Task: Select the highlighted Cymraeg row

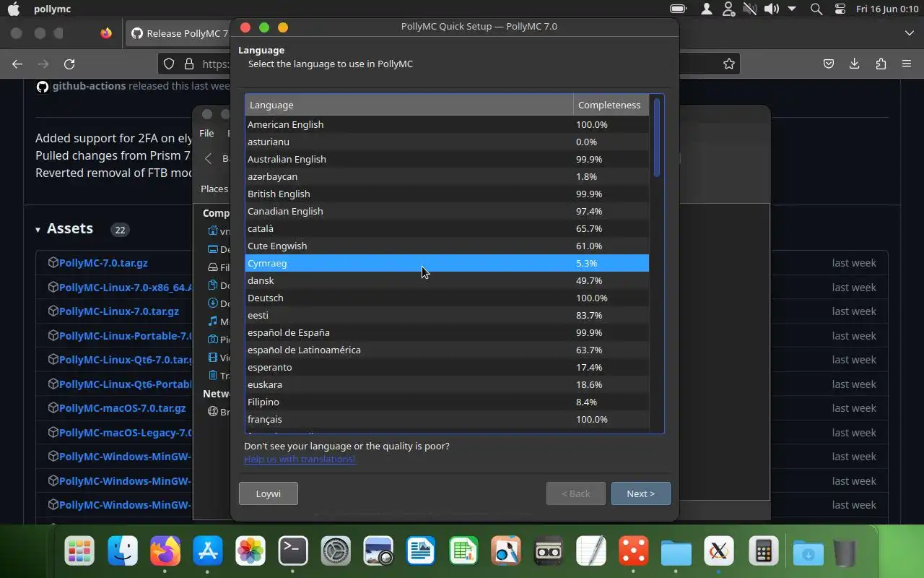Action: [447, 263]
